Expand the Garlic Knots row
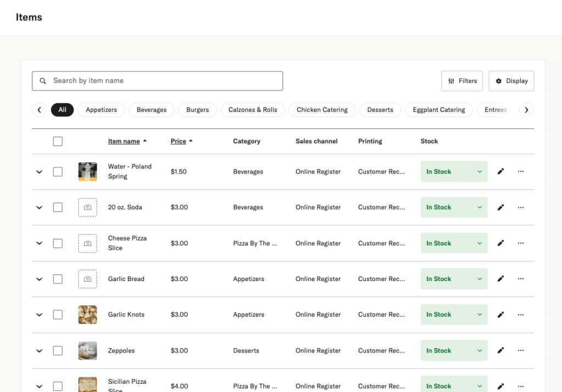The width and height of the screenshot is (562, 392). tap(40, 315)
